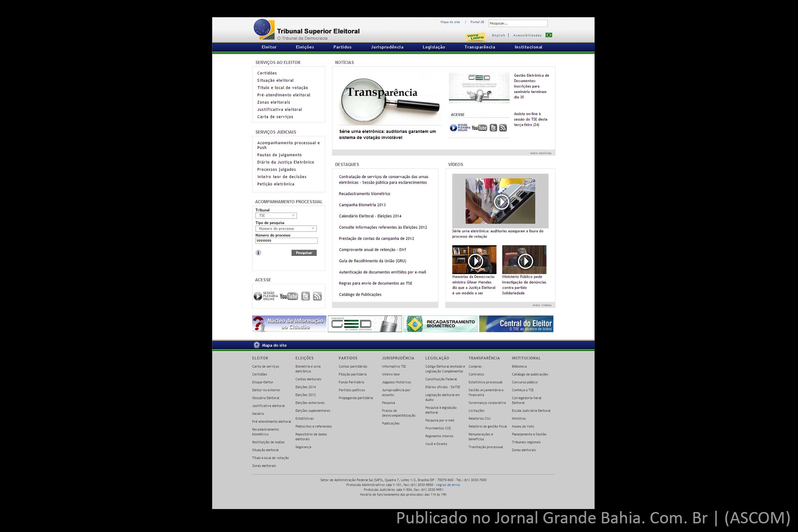Open the Jurisprudência menu
This screenshot has width=798, height=532.
(x=387, y=47)
